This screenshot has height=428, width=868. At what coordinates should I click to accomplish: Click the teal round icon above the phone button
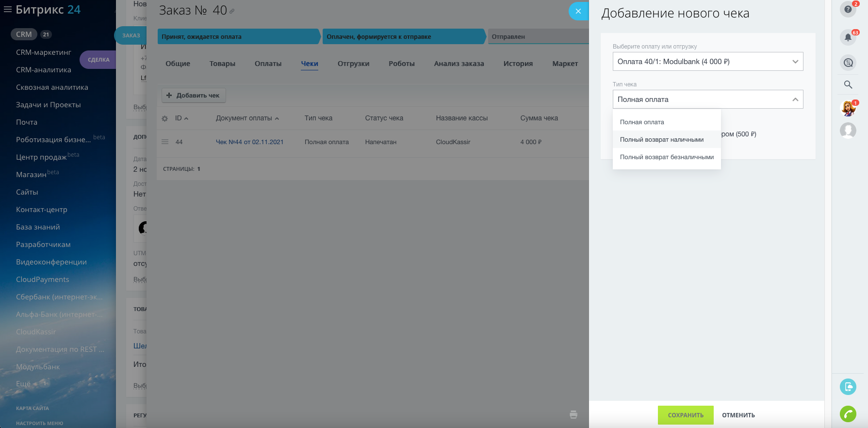click(848, 387)
